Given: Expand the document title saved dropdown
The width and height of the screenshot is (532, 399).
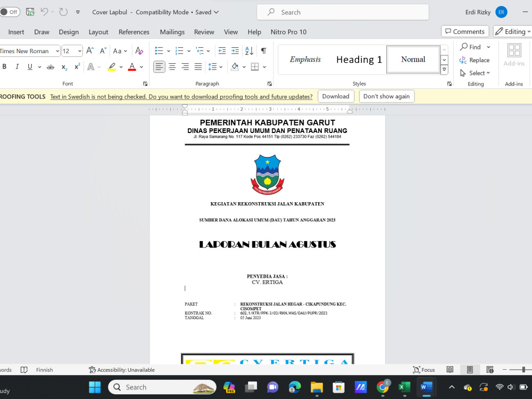Looking at the screenshot, I should tap(216, 12).
